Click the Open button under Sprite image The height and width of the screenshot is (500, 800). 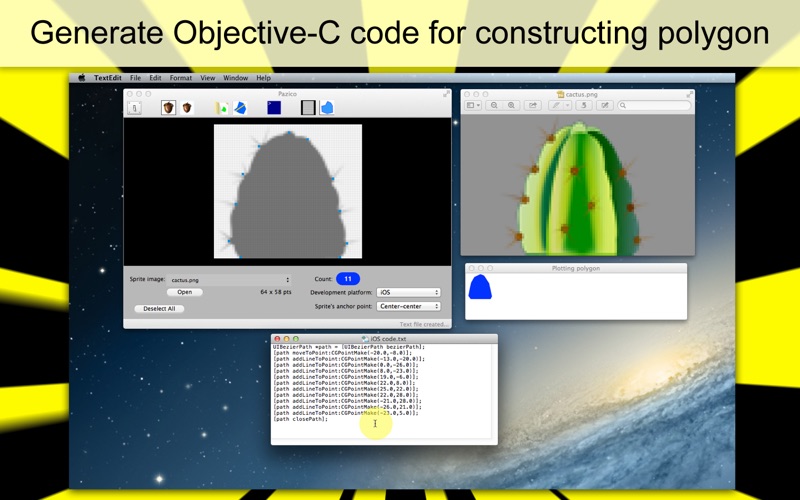tap(185, 292)
